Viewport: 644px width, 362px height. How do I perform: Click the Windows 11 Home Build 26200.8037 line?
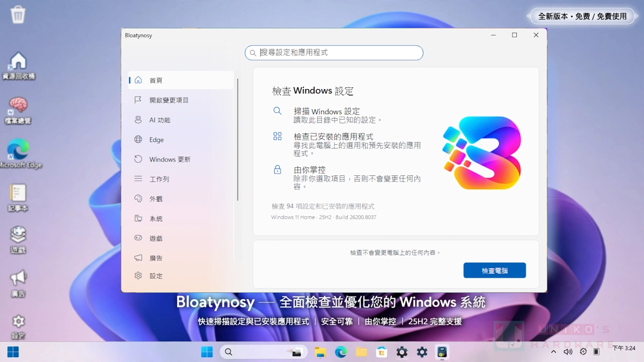(x=324, y=217)
